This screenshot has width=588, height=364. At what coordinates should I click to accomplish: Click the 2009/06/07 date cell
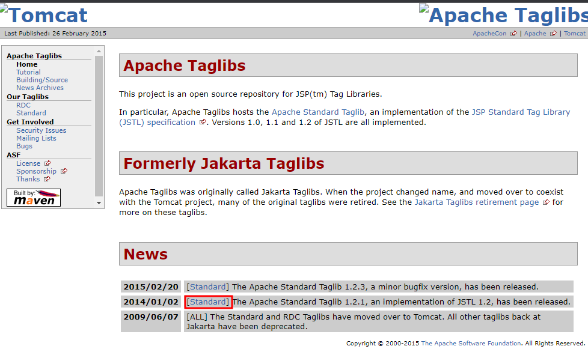pyautogui.click(x=151, y=321)
